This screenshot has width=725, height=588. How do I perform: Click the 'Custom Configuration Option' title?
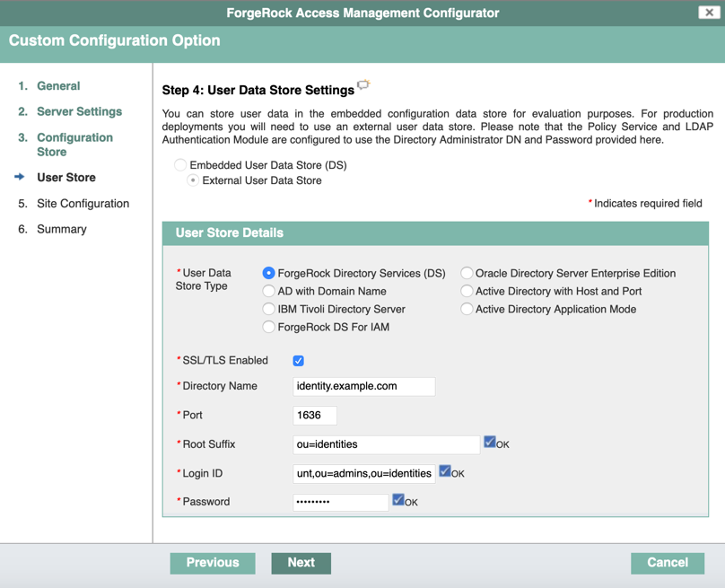coord(115,40)
